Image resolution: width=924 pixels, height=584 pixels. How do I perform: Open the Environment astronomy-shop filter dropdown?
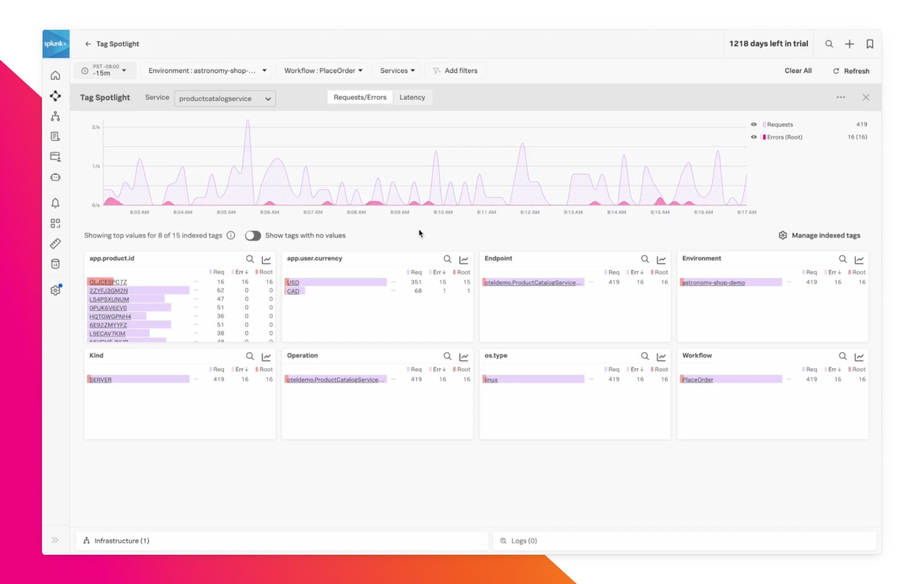coord(206,70)
